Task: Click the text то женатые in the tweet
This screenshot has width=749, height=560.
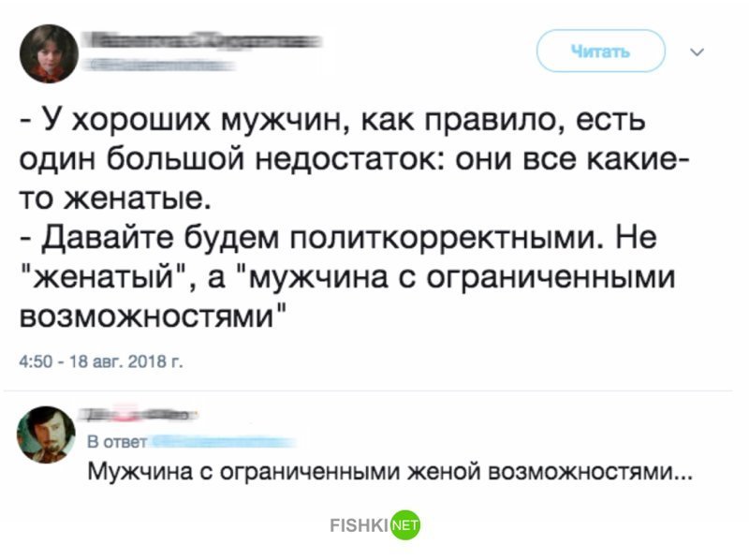Action: 114,199
